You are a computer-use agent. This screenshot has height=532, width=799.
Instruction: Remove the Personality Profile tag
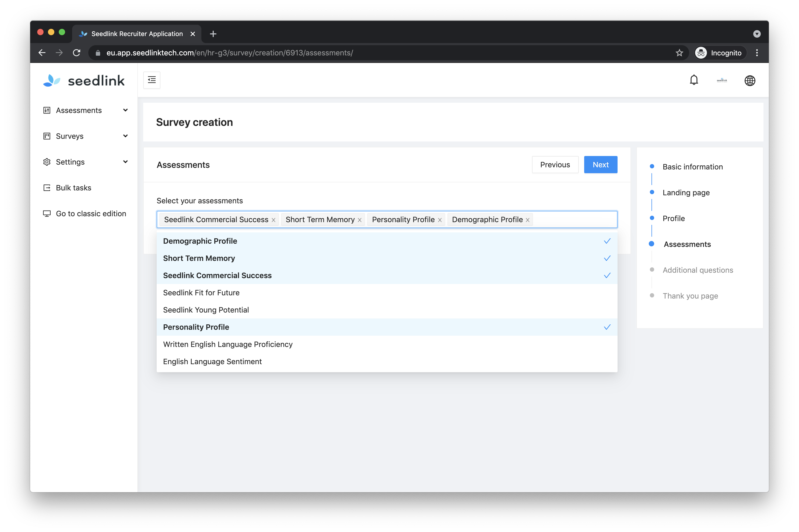(x=440, y=220)
